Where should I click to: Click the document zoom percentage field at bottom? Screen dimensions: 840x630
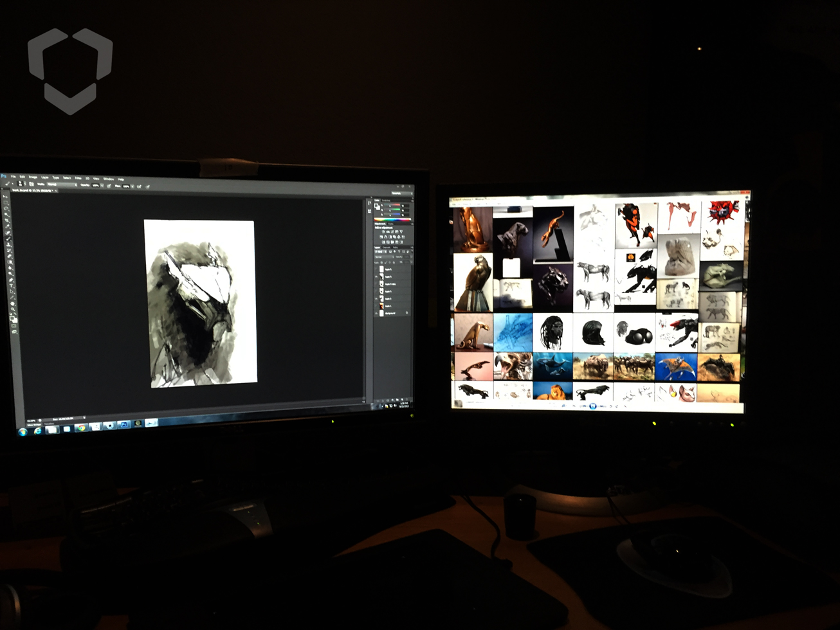point(31,420)
